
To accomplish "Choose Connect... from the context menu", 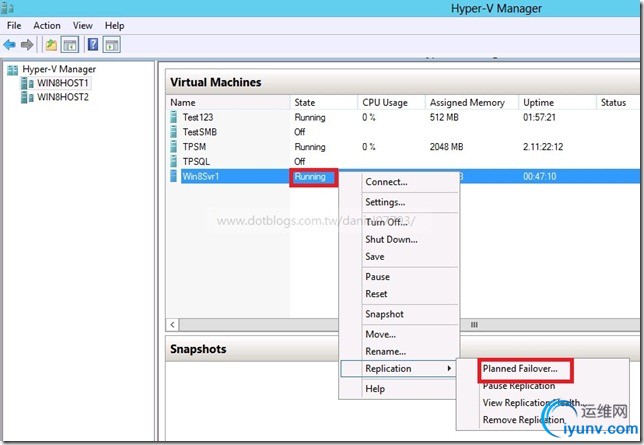I will [398, 182].
